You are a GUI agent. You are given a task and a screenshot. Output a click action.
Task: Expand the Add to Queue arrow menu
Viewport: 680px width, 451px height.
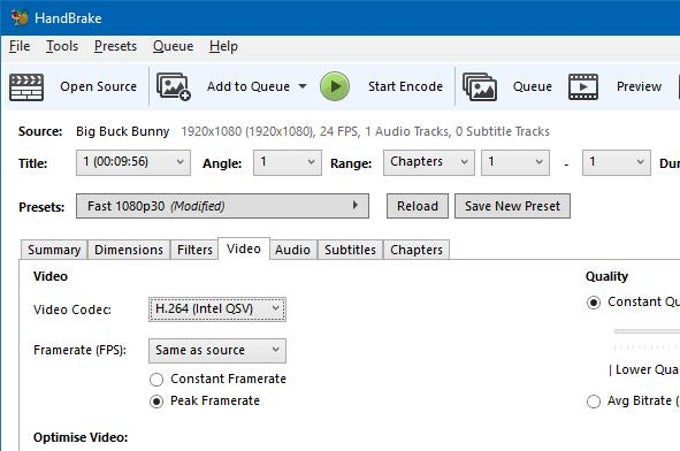pos(302,87)
